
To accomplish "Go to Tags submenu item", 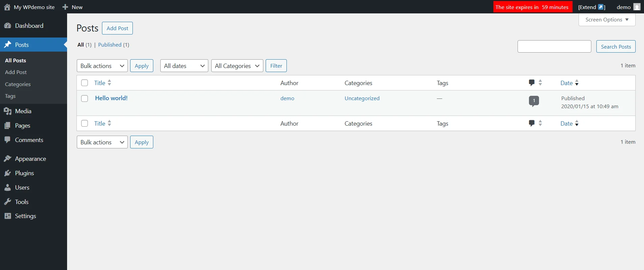I will click(x=10, y=96).
